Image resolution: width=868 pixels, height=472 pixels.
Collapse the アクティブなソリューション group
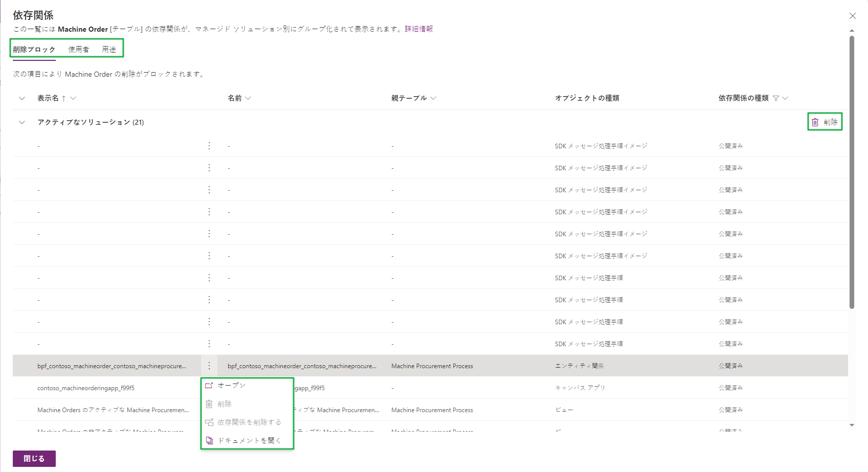pos(21,122)
